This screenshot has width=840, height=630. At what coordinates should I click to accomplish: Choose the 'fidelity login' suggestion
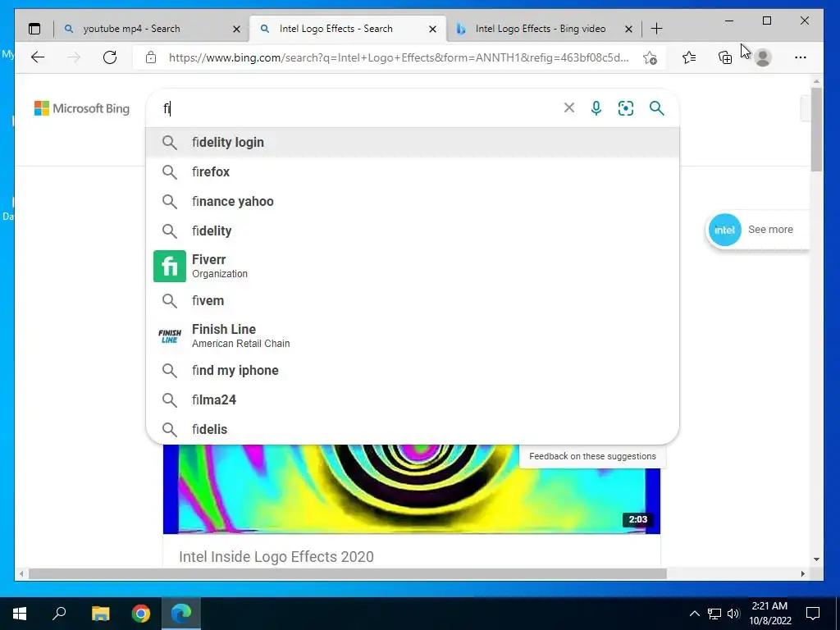click(x=413, y=142)
